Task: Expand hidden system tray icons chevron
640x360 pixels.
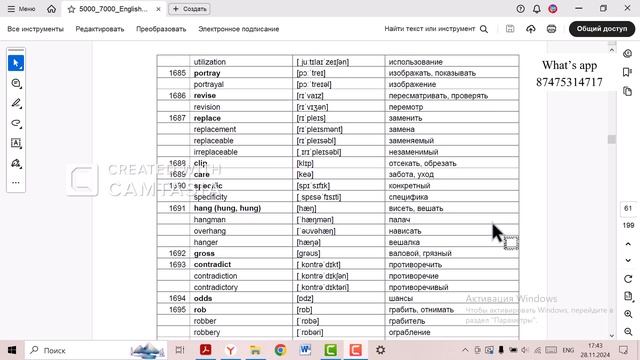Action: 465,350
